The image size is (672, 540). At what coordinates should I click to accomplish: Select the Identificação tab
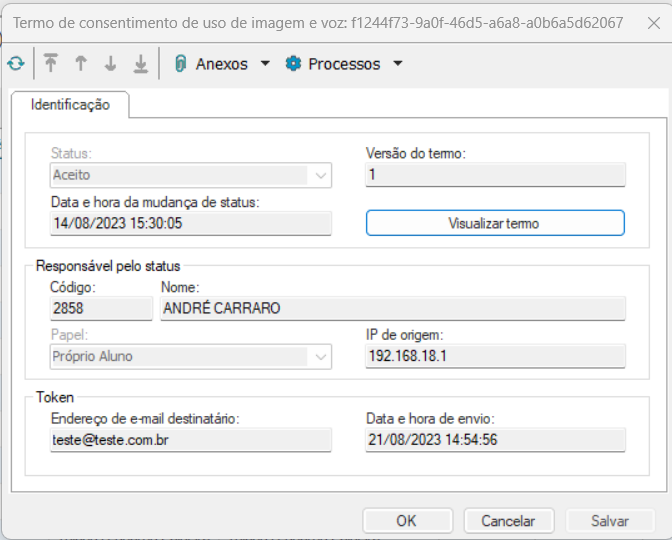click(70, 105)
